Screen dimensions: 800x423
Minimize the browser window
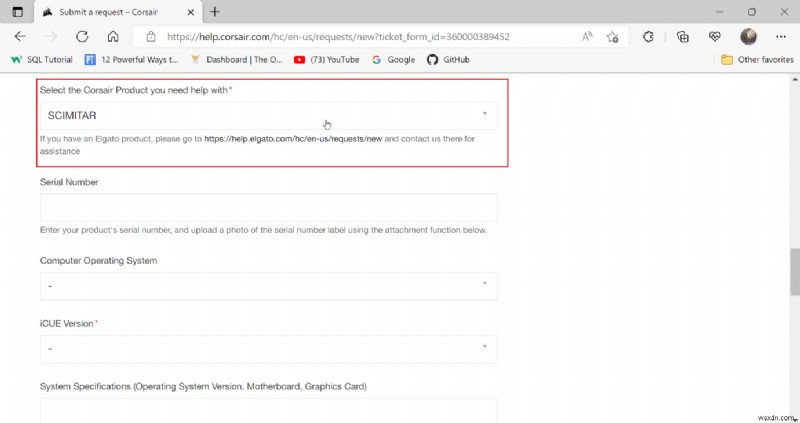[719, 12]
